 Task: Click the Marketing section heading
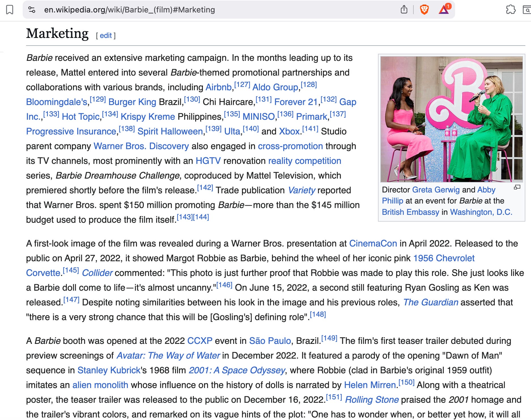[x=57, y=34]
